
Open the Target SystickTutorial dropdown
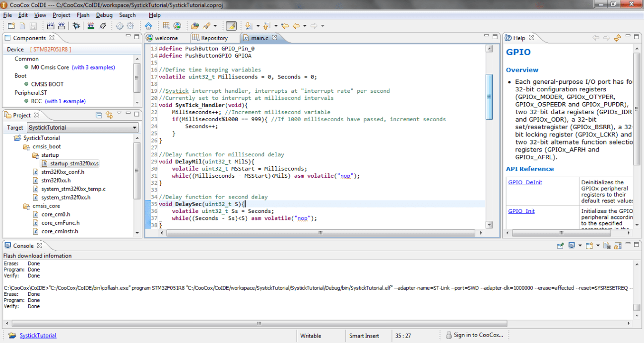(x=83, y=128)
